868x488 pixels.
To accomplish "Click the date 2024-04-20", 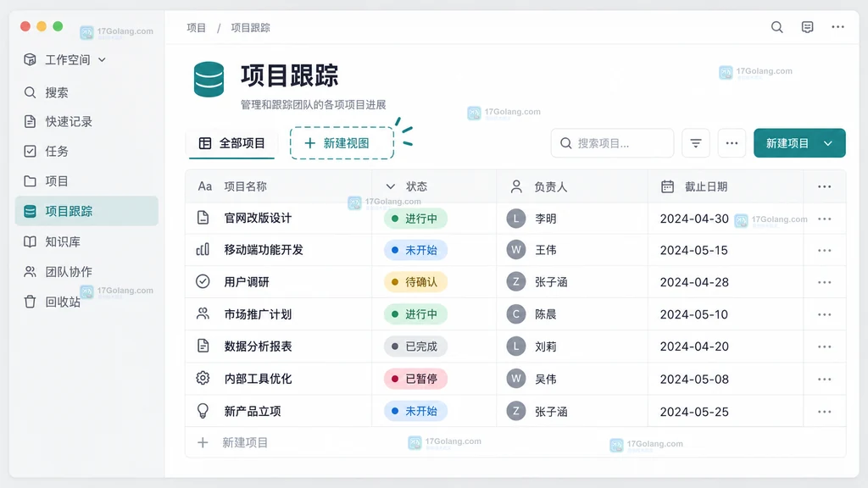I will pos(694,347).
